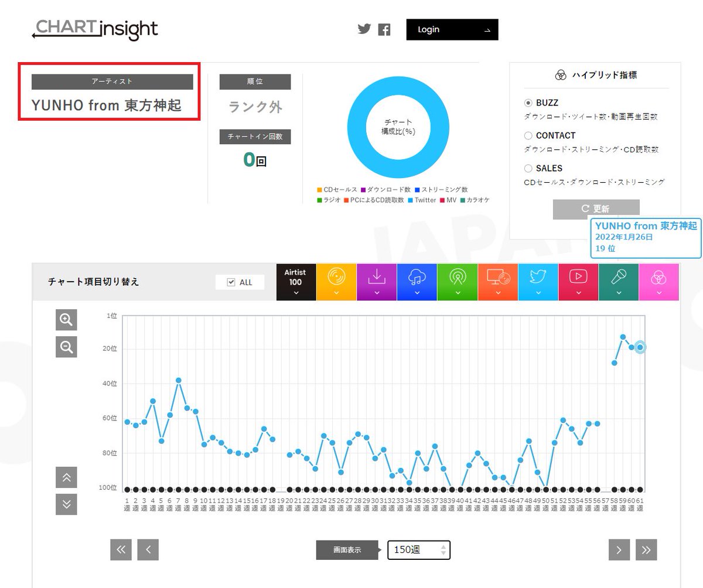
Task: Open the Facebook icon in header
Action: click(x=384, y=29)
